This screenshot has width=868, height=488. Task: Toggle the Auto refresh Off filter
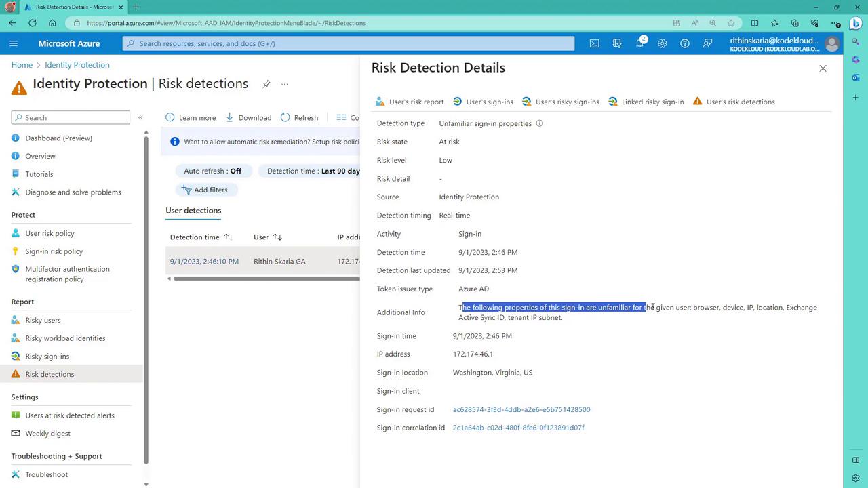click(x=212, y=171)
